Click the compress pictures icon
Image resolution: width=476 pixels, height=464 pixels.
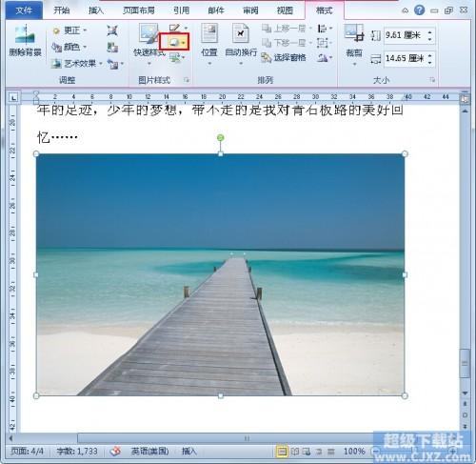(112, 30)
